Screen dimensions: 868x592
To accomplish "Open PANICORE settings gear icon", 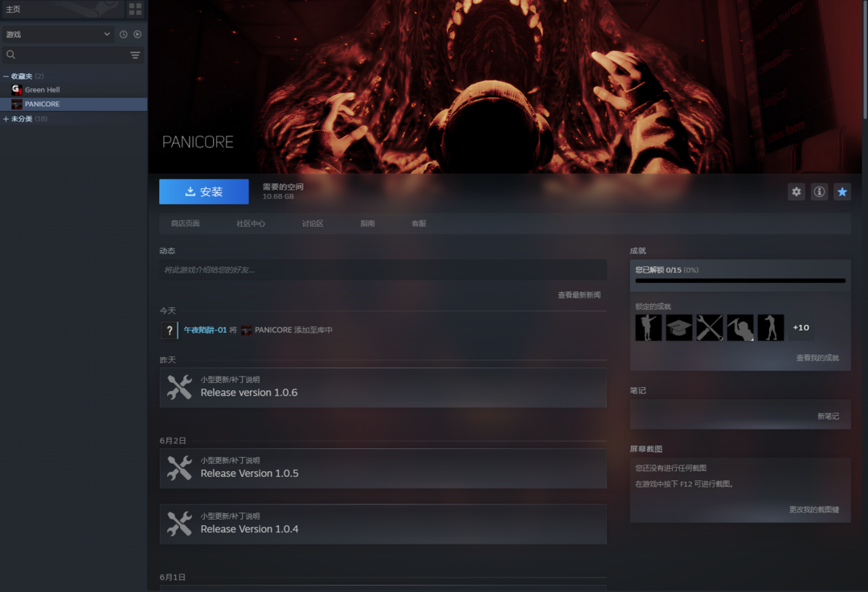I will click(x=796, y=191).
